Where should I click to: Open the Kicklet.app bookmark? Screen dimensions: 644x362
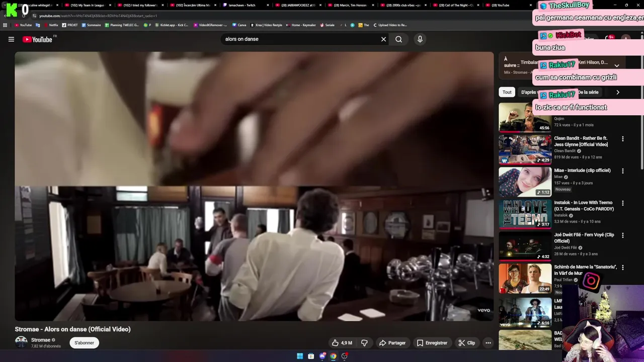(x=171, y=25)
